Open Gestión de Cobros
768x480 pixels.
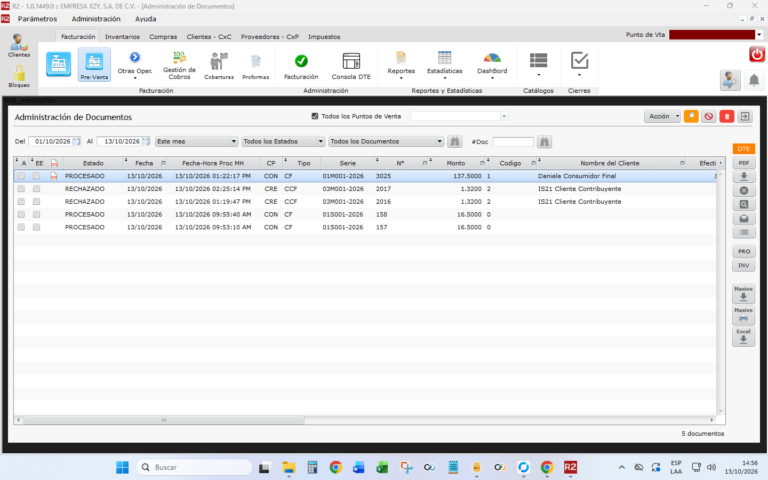pyautogui.click(x=179, y=65)
